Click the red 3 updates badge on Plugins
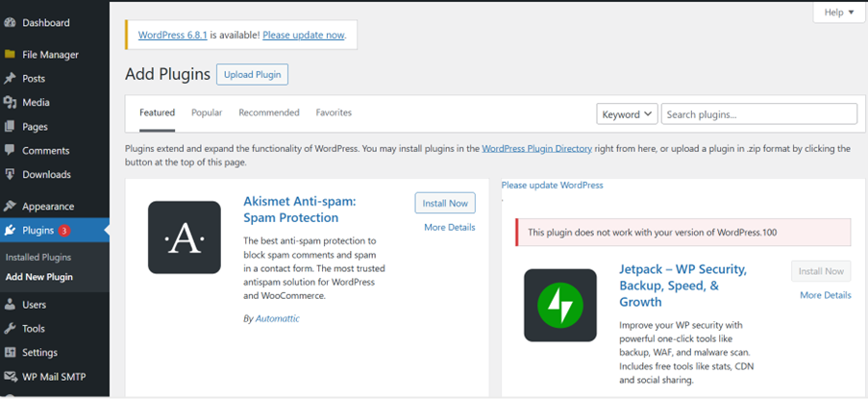868x399 pixels. [63, 231]
